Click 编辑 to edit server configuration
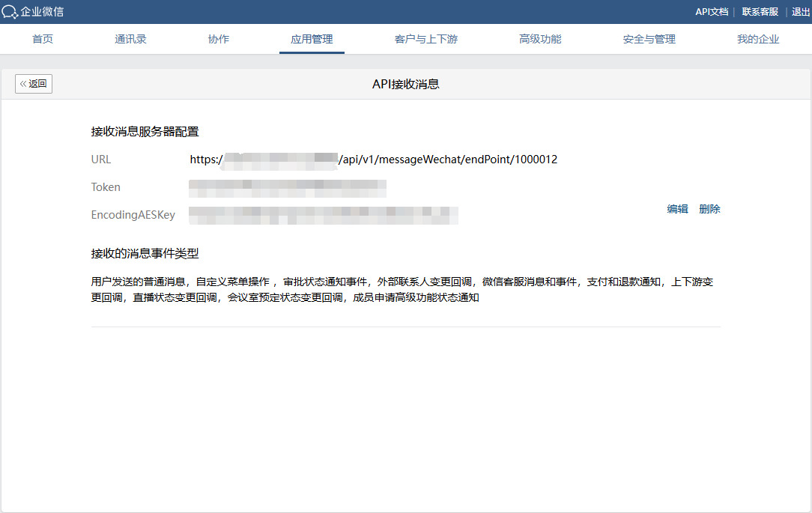Image resolution: width=812 pixels, height=513 pixels. [x=677, y=209]
